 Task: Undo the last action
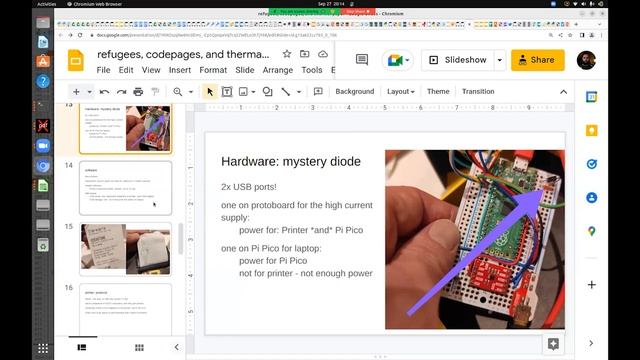[x=104, y=92]
